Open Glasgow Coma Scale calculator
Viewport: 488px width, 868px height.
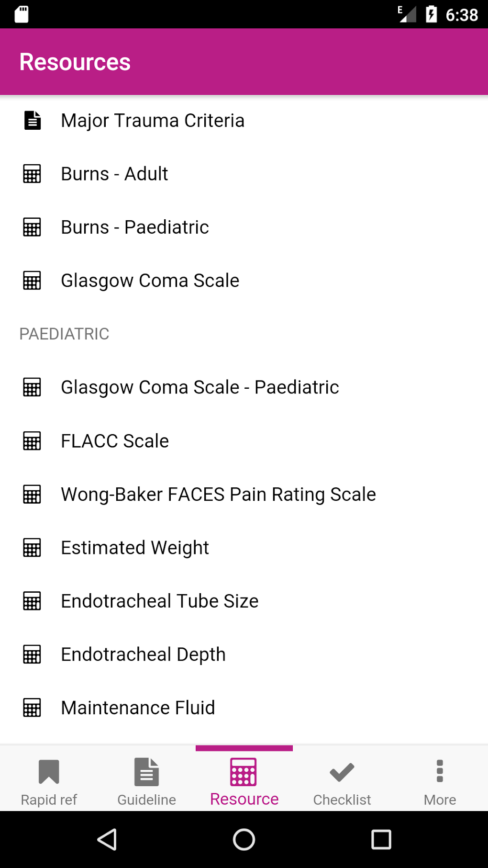click(150, 281)
